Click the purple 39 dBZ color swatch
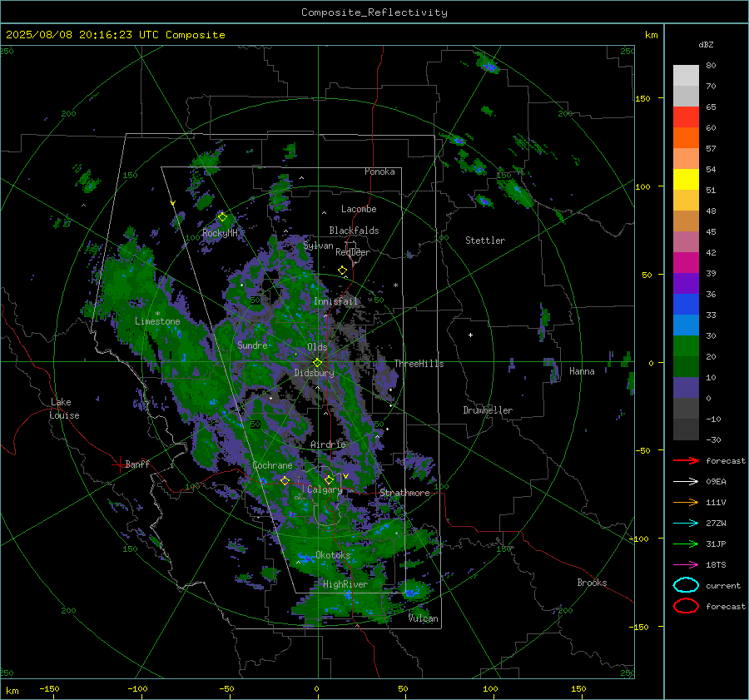Image resolution: width=749 pixels, height=700 pixels. (686, 283)
